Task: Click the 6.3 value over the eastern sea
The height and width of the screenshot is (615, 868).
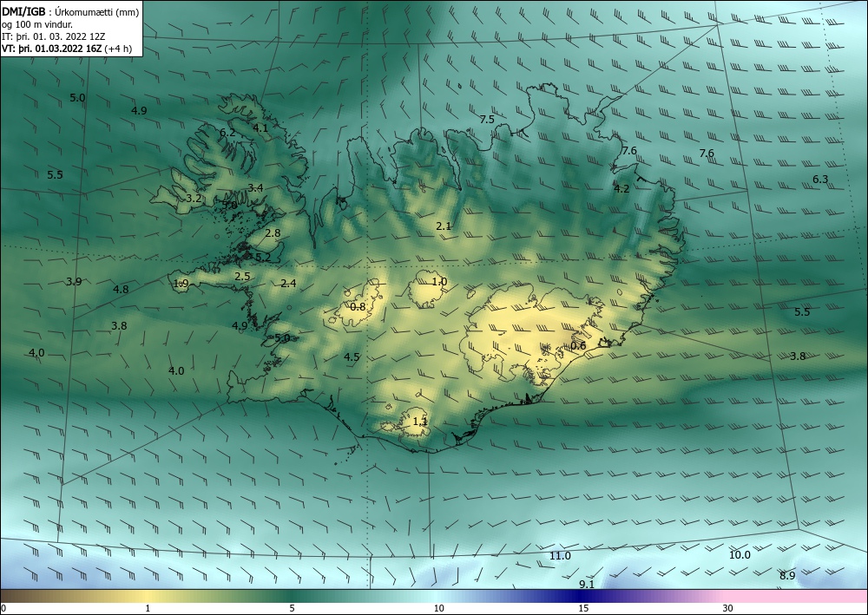Action: coord(820,180)
